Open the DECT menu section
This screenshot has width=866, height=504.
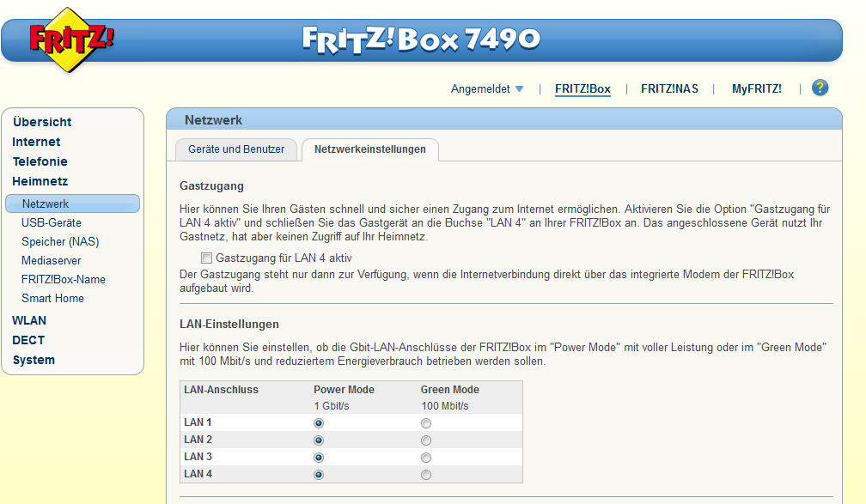pos(28,340)
